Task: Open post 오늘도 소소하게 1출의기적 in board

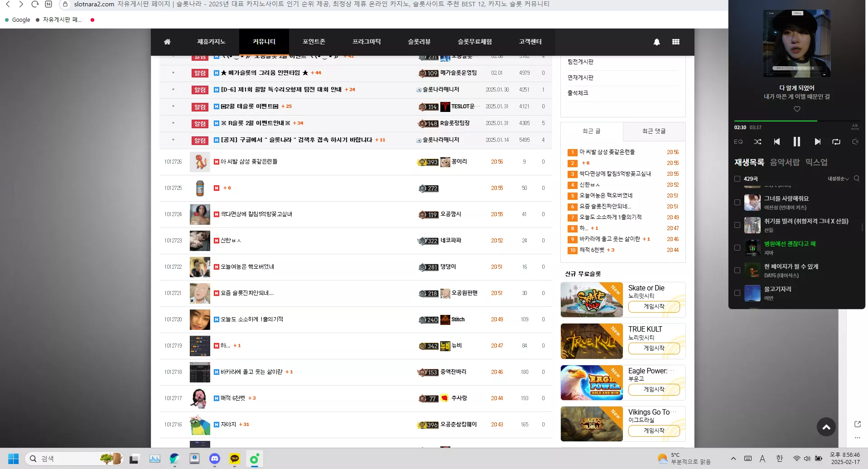Action: 252,319
